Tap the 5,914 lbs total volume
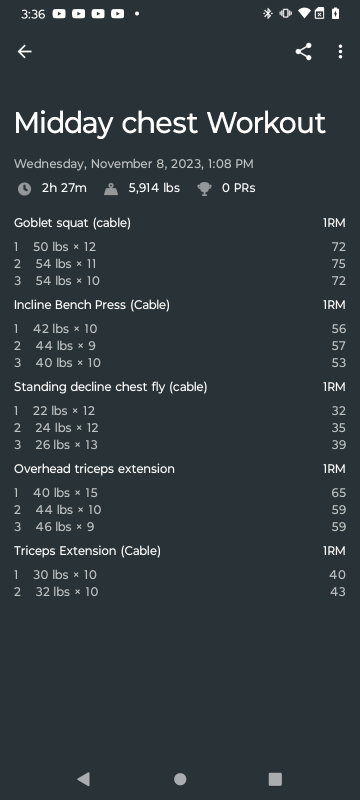The image size is (360, 800). tap(154, 188)
